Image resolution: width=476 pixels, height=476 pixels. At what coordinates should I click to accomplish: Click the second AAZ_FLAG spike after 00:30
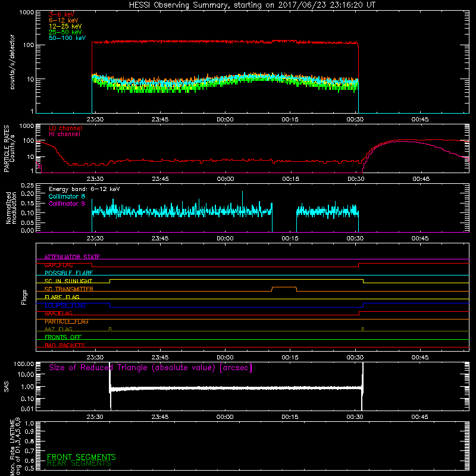[363, 329]
